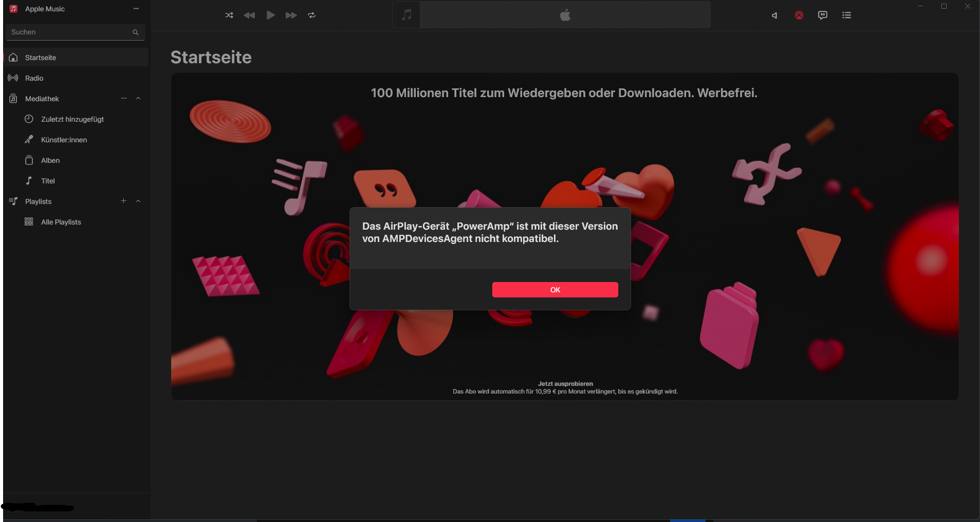The height and width of the screenshot is (522, 980).
Task: Add a new playlist with plus icon
Action: (x=123, y=201)
